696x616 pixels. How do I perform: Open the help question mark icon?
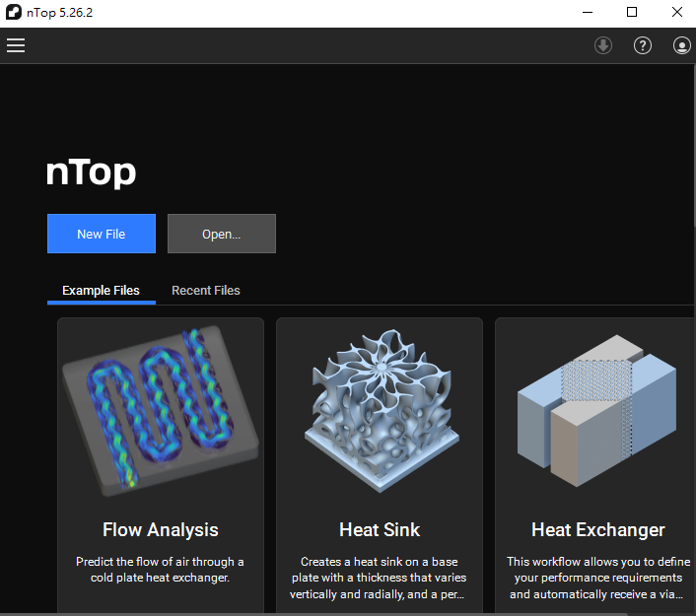pyautogui.click(x=643, y=45)
